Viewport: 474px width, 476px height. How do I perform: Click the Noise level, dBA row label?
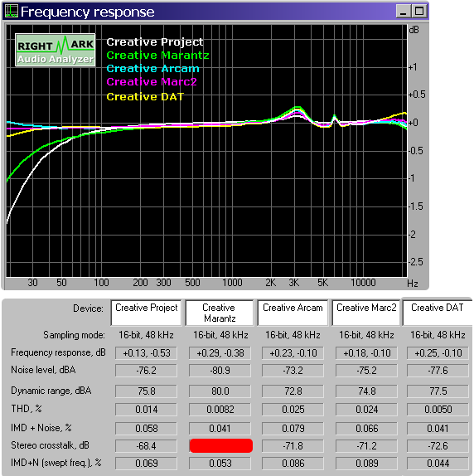click(43, 370)
